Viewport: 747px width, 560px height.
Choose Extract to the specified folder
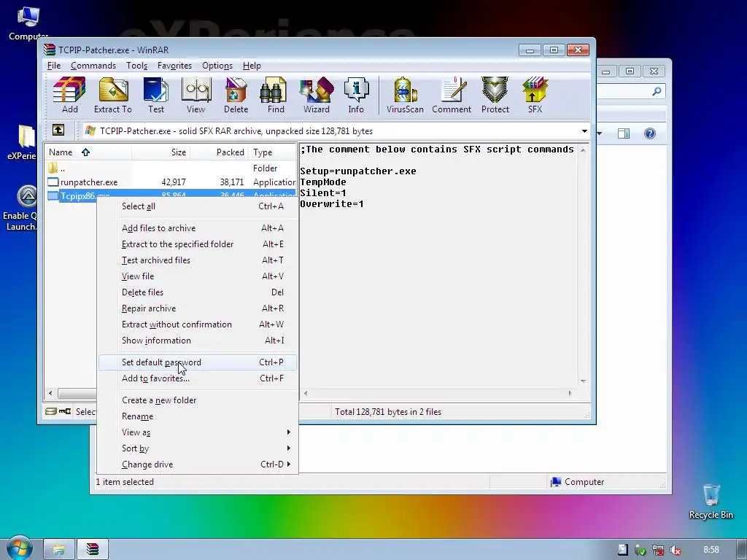point(198,244)
